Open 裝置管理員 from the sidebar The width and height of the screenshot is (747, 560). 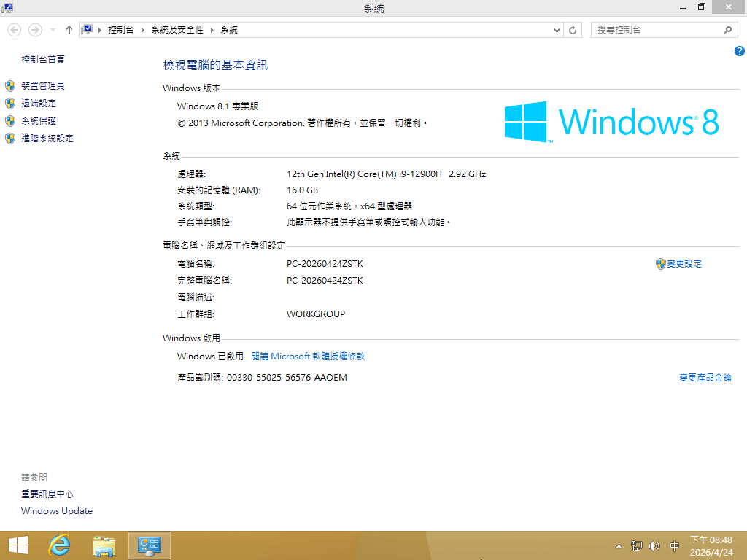[43, 86]
